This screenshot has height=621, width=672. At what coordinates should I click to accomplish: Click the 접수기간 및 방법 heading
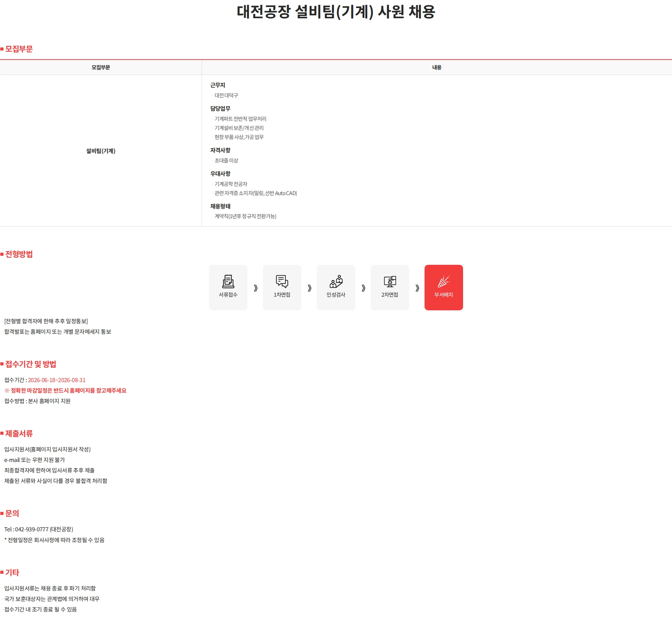pyautogui.click(x=31, y=364)
